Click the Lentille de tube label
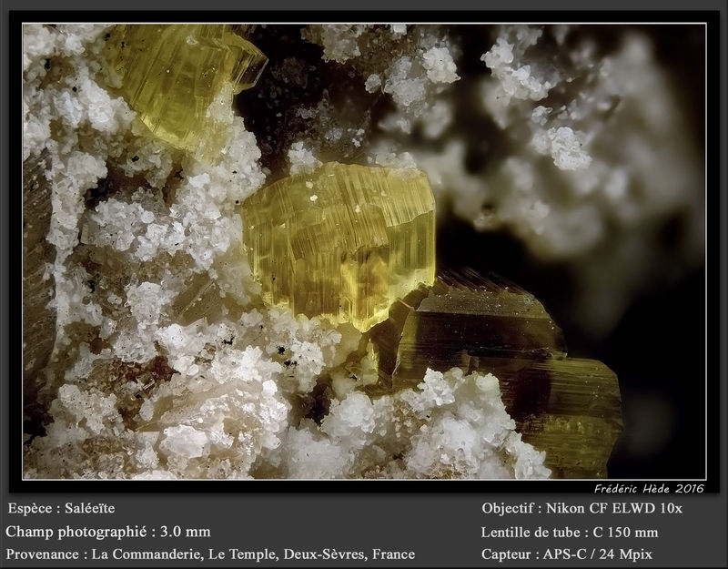This screenshot has width=728, height=569. (531, 533)
